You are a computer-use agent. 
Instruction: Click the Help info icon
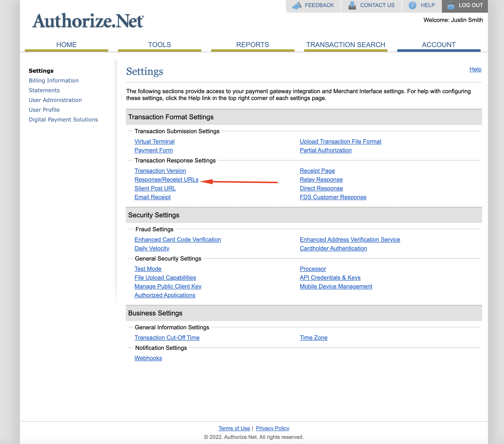point(412,5)
